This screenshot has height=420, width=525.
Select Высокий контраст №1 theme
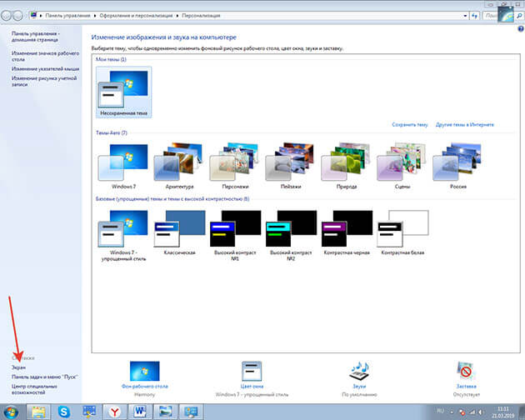[x=235, y=236]
